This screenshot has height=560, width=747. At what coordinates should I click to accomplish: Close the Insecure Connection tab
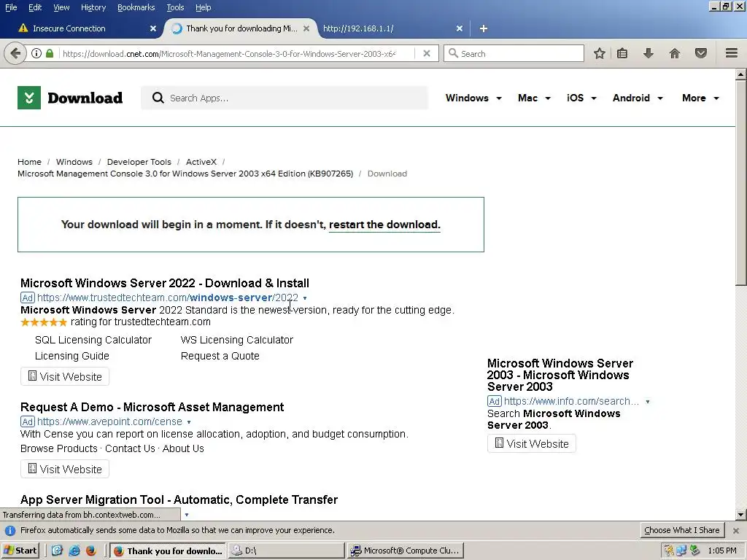pyautogui.click(x=153, y=28)
